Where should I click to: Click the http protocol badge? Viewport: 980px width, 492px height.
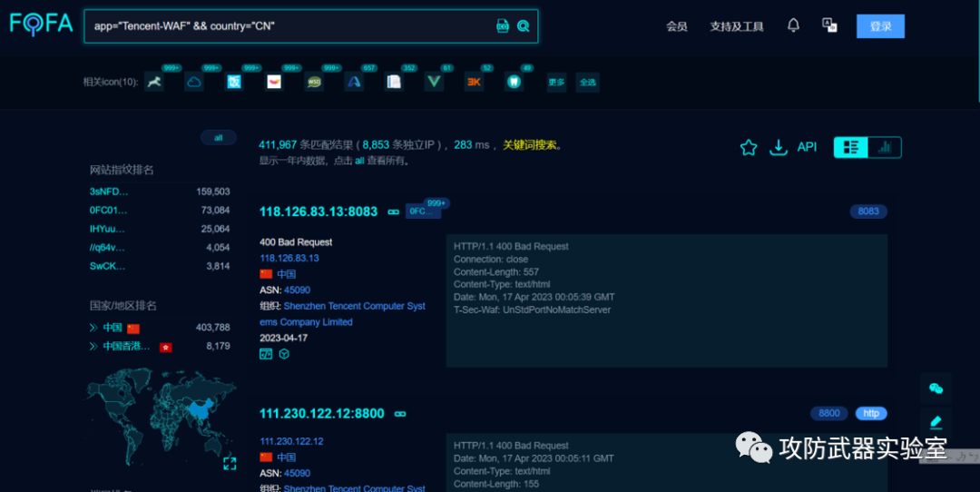(870, 413)
